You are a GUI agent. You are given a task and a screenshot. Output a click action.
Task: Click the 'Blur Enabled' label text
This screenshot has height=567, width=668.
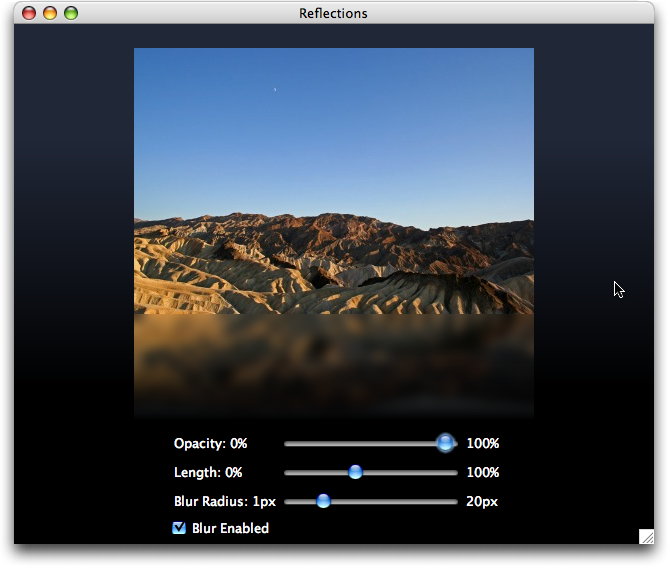[230, 528]
